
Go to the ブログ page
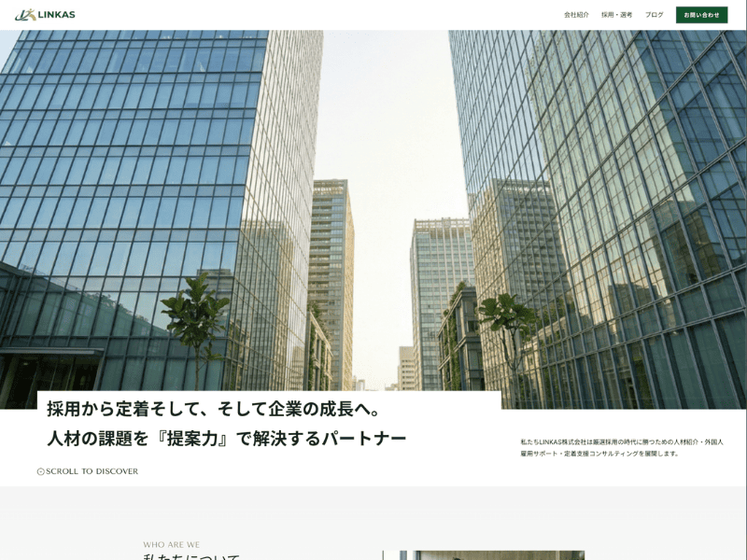654,15
